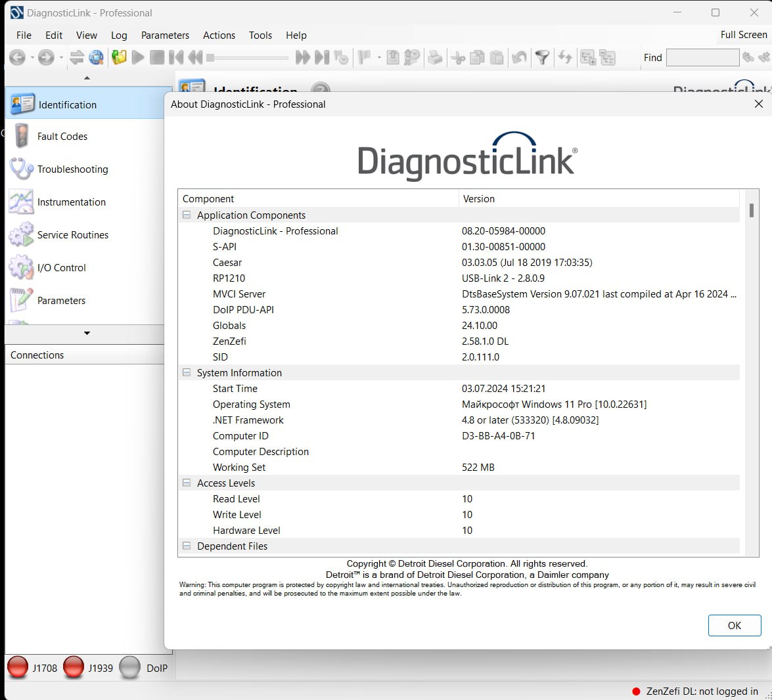Open the View menu
This screenshot has width=772, height=700.
click(x=87, y=35)
